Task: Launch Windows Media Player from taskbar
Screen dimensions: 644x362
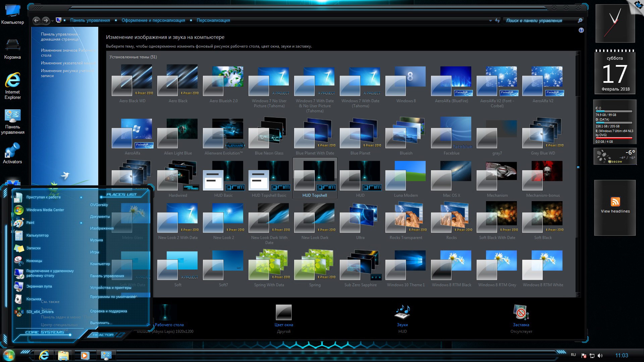Action: [x=85, y=355]
